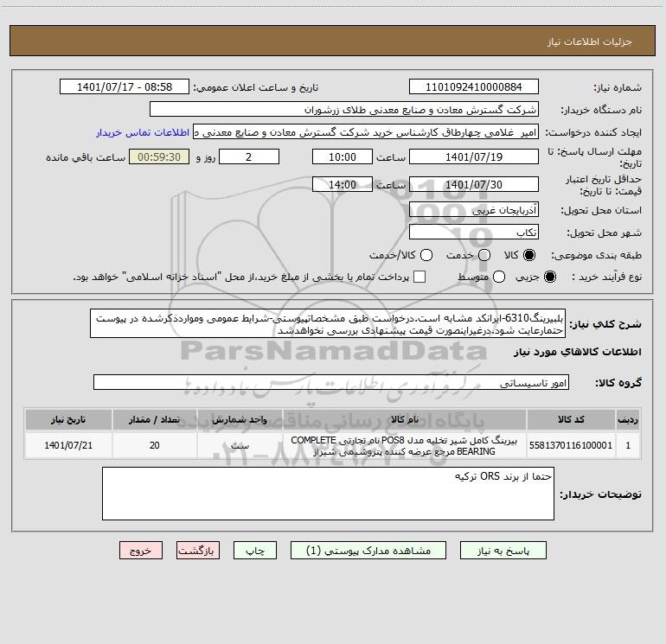Click the اطلاعات کالاهای مورد نیاز heading
Image resolution: width=666 pixels, height=644 pixels.
[x=577, y=352]
